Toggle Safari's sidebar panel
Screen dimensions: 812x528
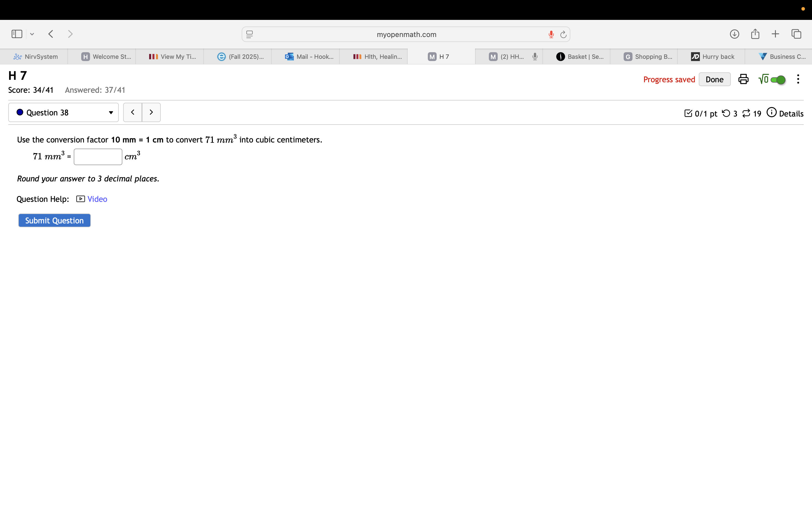(17, 34)
